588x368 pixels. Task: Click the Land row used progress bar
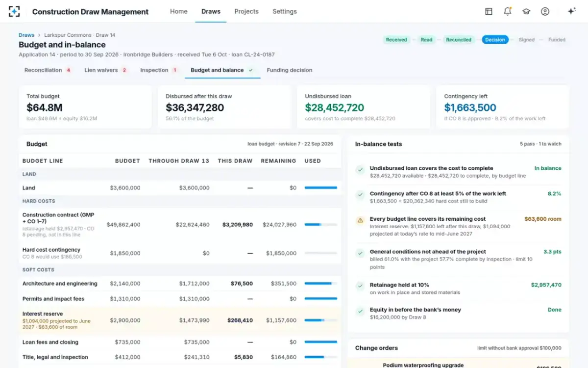click(x=321, y=188)
